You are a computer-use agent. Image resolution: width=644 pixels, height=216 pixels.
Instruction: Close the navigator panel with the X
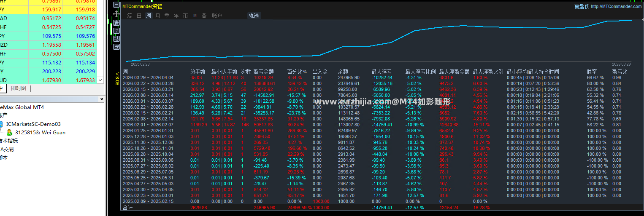coord(101,99)
